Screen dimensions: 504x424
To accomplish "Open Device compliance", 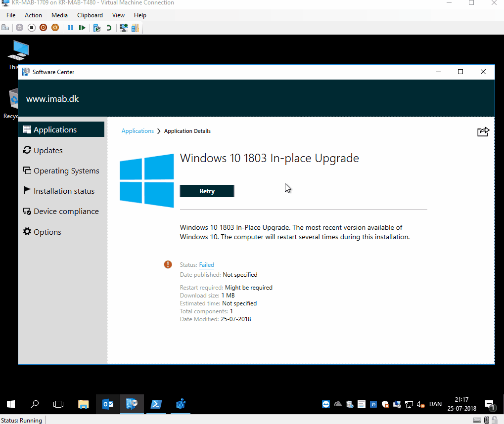I will click(x=61, y=212).
